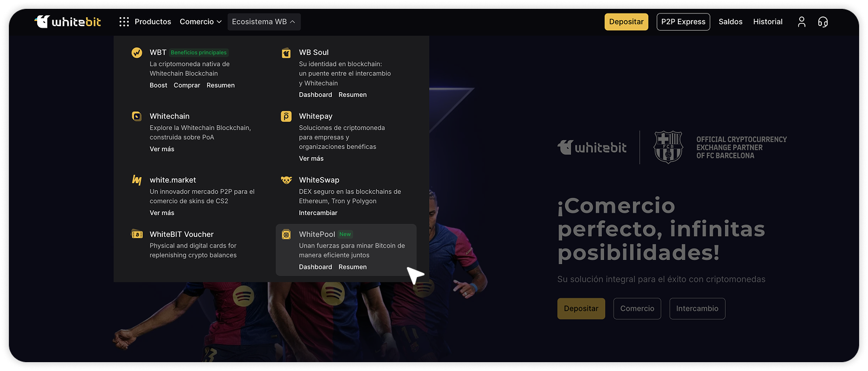
Task: Click the headset support icon
Action: 823,22
